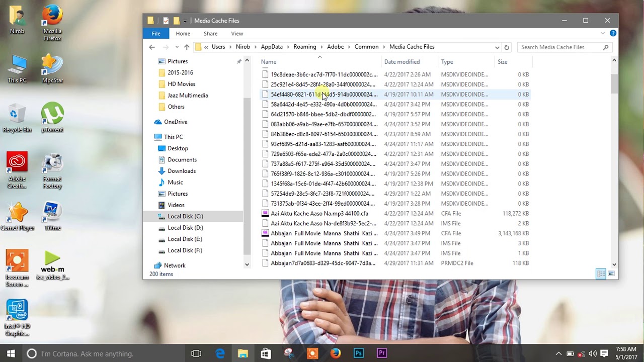Screen dimensions: 644x362
Task: Go up one folder level
Action: (187, 47)
